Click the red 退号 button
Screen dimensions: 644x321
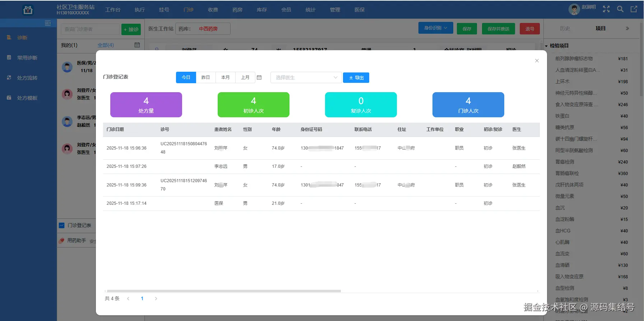tap(530, 29)
